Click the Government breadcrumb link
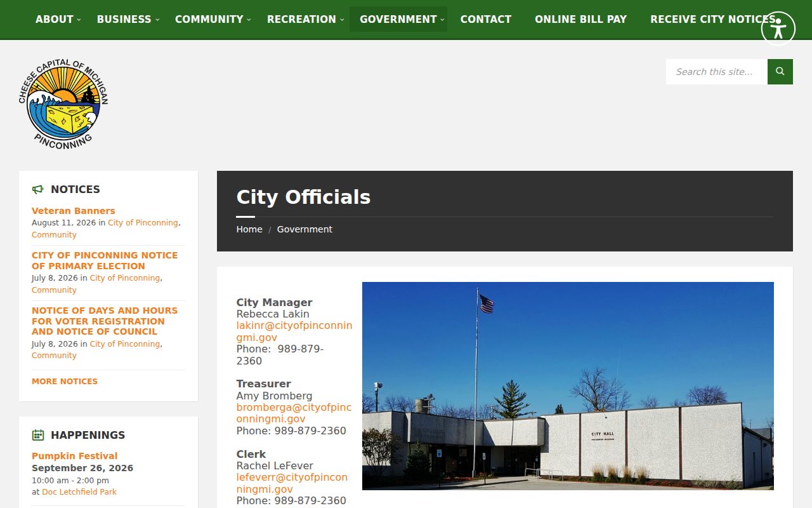Viewport: 812px width, 508px height. click(x=304, y=229)
